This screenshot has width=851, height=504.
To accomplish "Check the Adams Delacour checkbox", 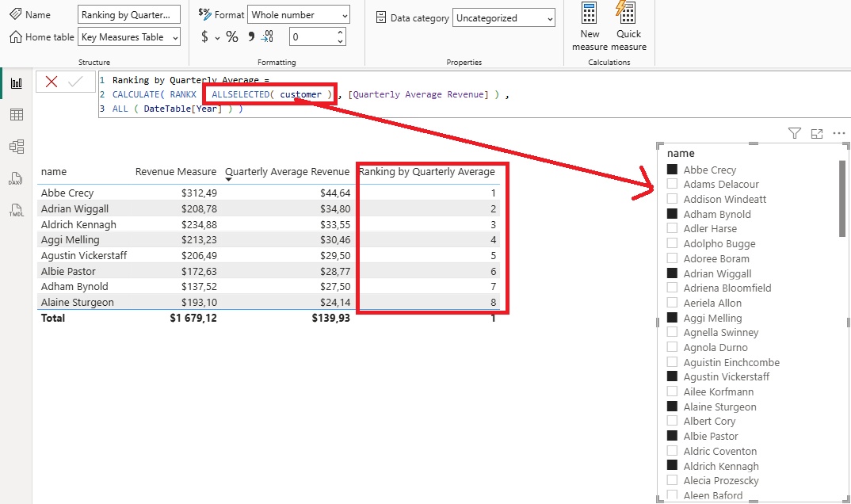I will tap(673, 184).
